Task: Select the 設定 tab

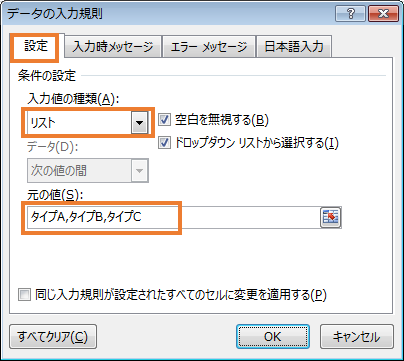Action: pos(36,46)
